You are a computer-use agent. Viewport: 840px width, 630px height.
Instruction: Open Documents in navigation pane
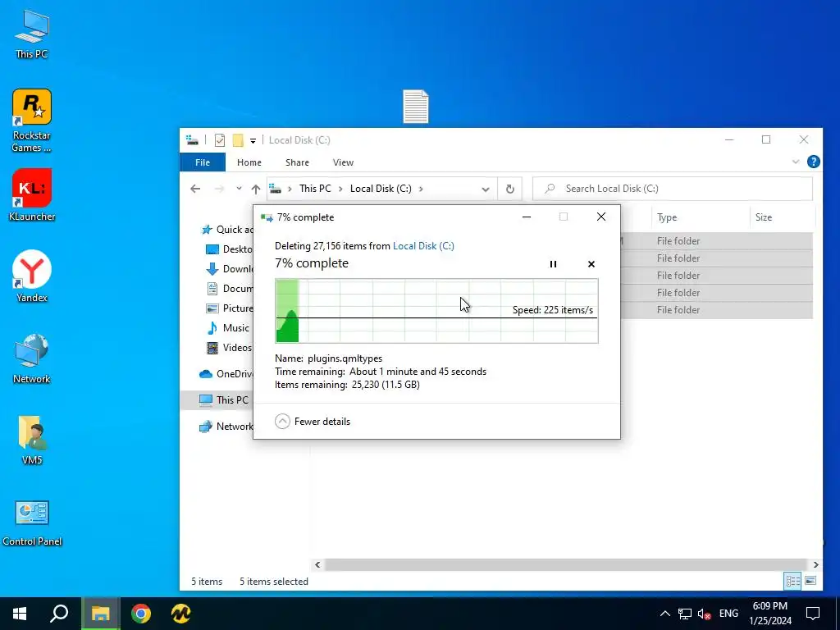[230, 288]
